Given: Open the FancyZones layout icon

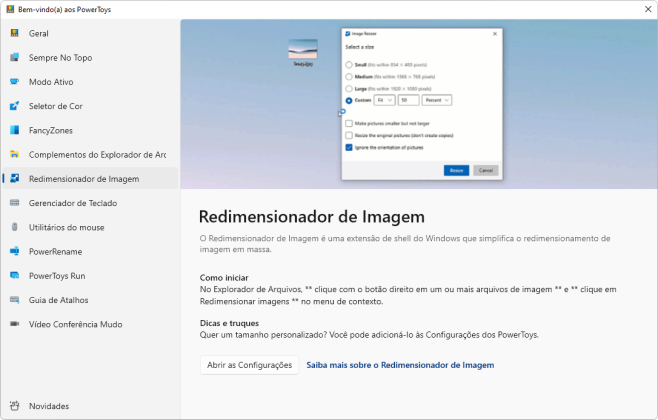Looking at the screenshot, I should [15, 130].
